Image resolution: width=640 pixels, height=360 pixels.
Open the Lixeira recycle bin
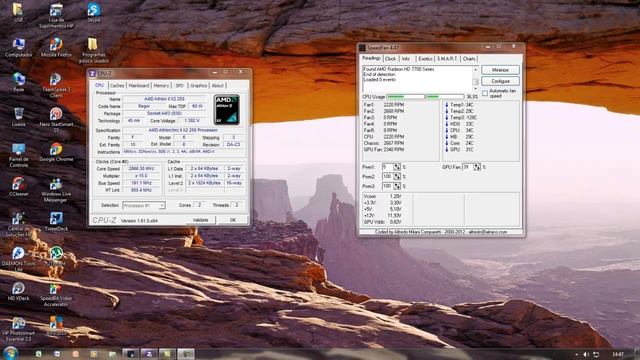point(18,117)
